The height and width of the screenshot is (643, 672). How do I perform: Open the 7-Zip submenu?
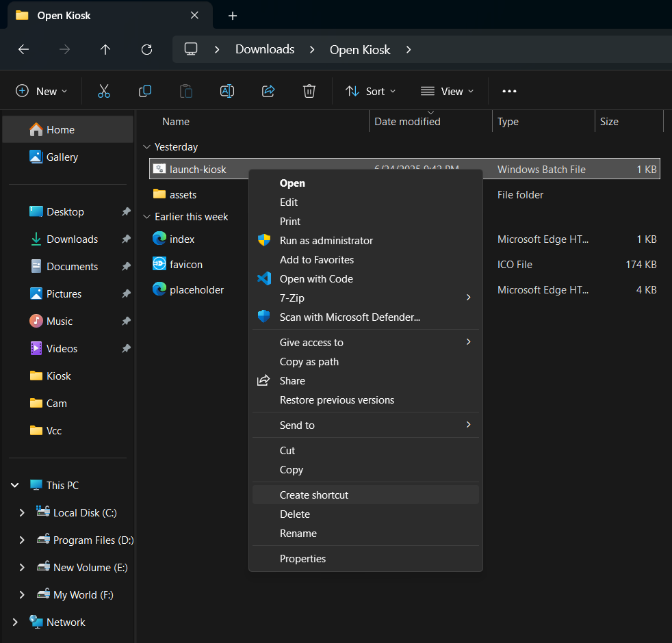pos(292,298)
